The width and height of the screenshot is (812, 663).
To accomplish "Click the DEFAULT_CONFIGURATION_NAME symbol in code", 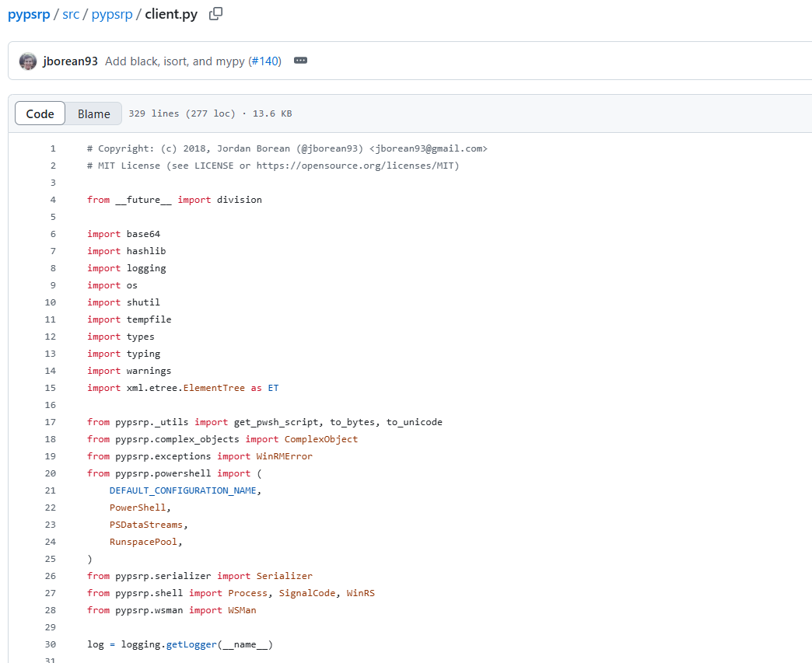I will pyautogui.click(x=184, y=490).
